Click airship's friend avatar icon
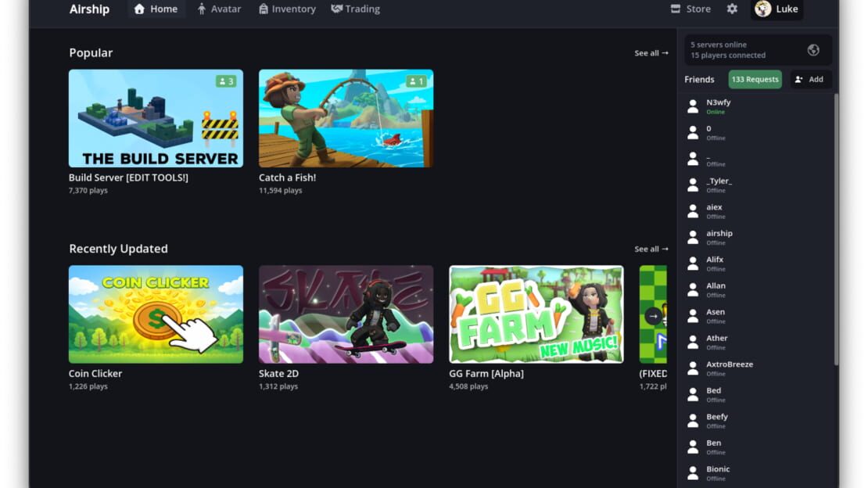The image size is (868, 488). [x=693, y=238]
